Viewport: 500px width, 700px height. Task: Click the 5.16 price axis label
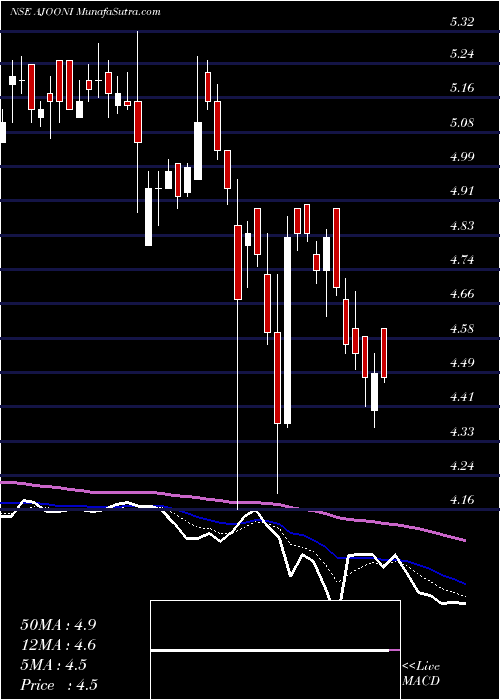point(461,88)
